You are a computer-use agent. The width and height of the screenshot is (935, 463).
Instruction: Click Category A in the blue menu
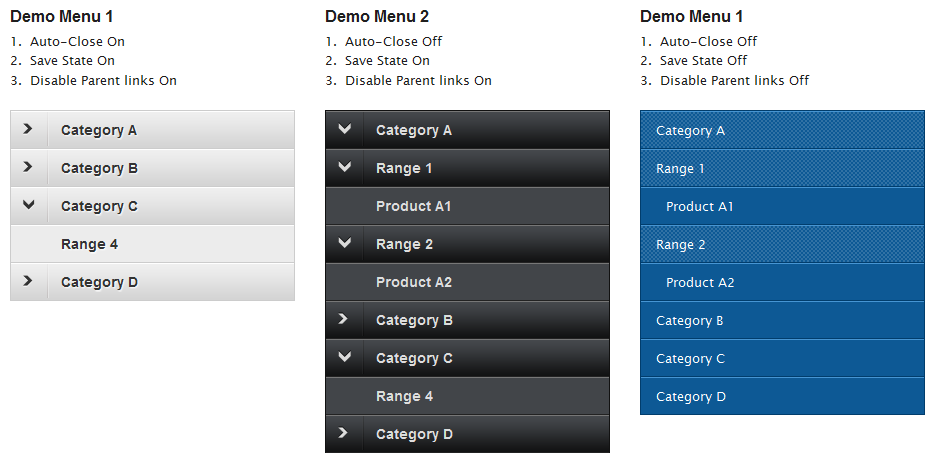[690, 130]
